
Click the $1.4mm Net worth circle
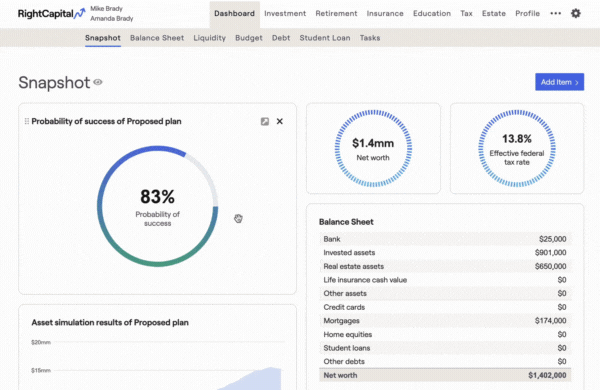(x=373, y=148)
